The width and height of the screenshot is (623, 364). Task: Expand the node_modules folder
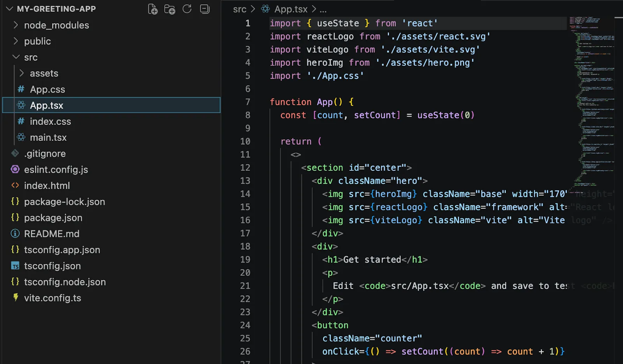(16, 25)
